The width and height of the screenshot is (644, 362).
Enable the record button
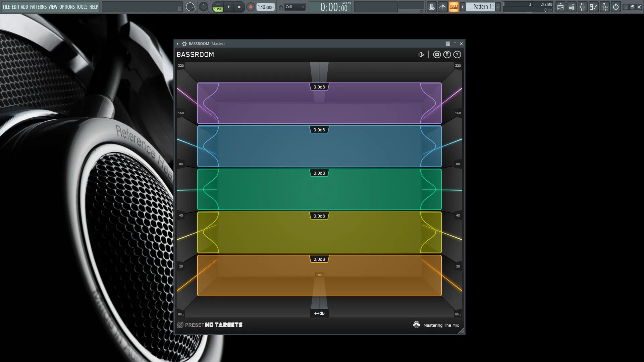[x=251, y=7]
